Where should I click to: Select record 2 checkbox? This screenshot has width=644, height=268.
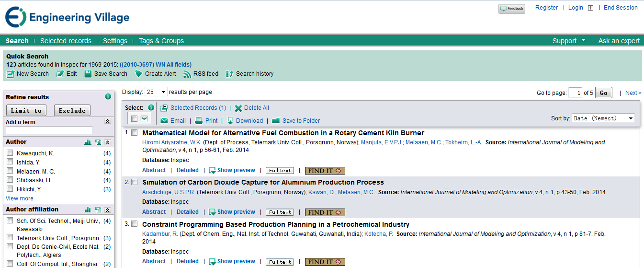click(x=135, y=182)
